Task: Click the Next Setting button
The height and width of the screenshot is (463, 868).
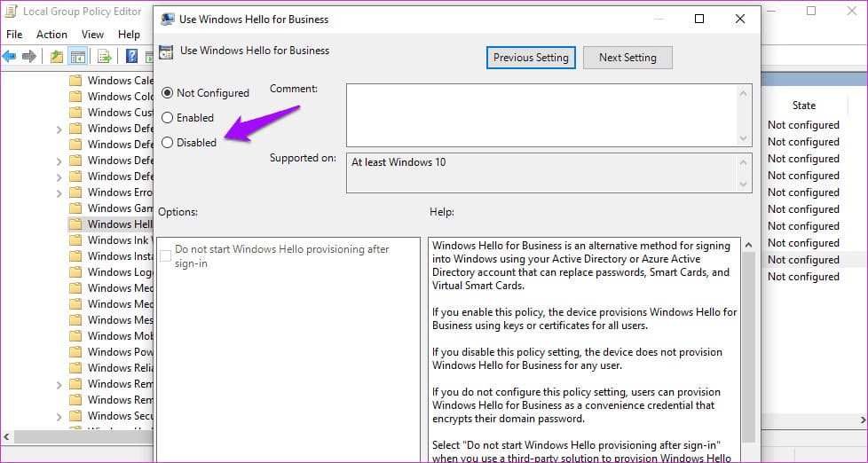Action: [x=627, y=58]
